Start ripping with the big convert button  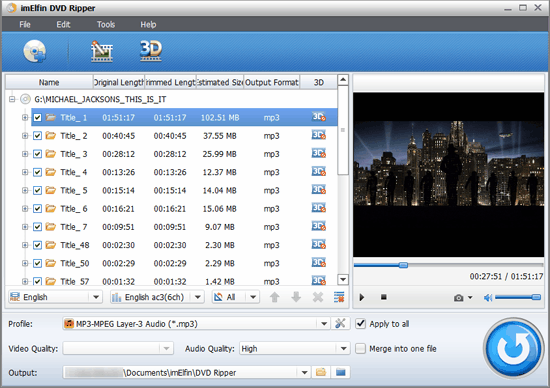tap(514, 348)
